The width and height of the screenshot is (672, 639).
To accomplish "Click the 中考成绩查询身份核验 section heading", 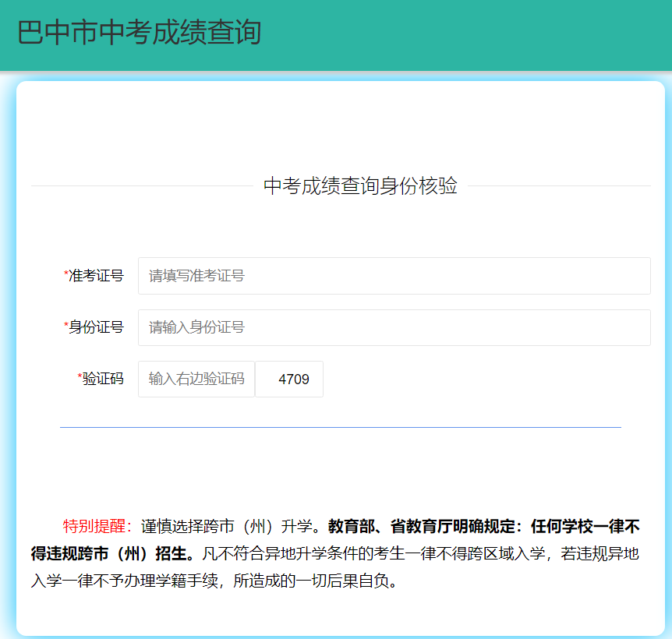I will click(x=360, y=186).
